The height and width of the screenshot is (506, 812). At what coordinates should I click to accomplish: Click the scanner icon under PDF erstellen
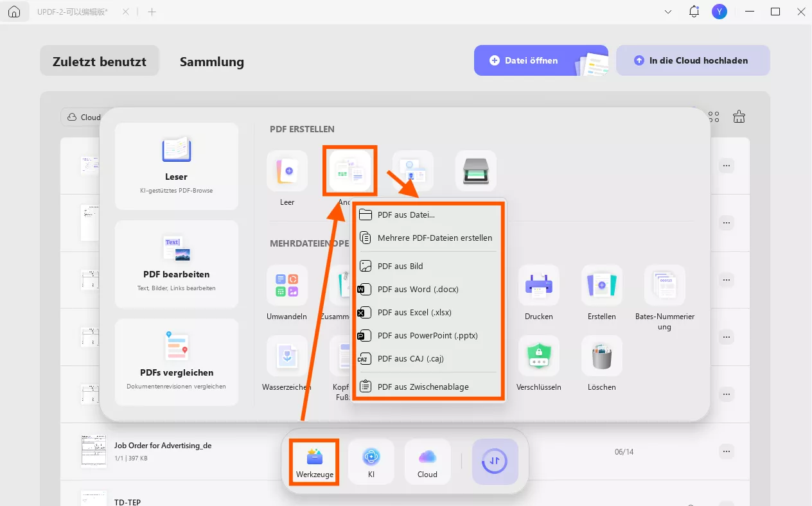pos(476,171)
